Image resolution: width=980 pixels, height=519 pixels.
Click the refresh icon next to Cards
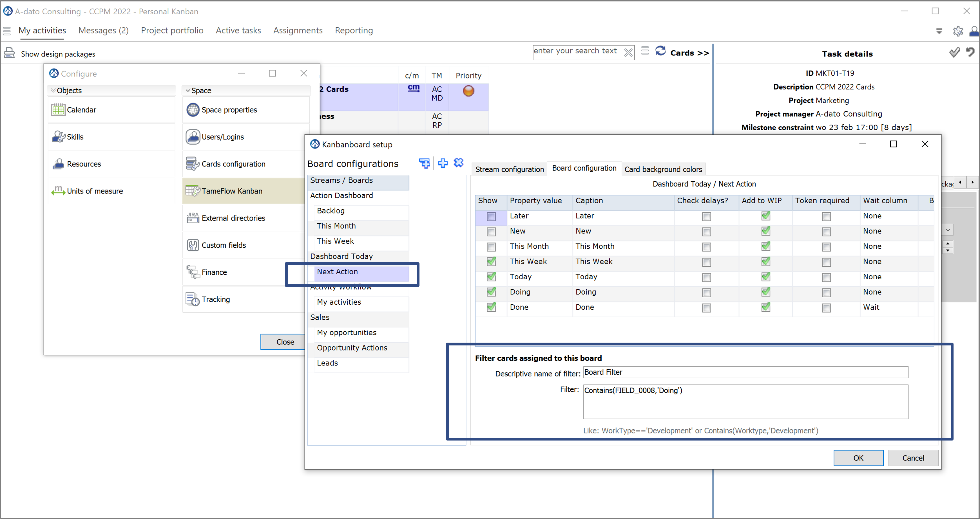coord(661,51)
